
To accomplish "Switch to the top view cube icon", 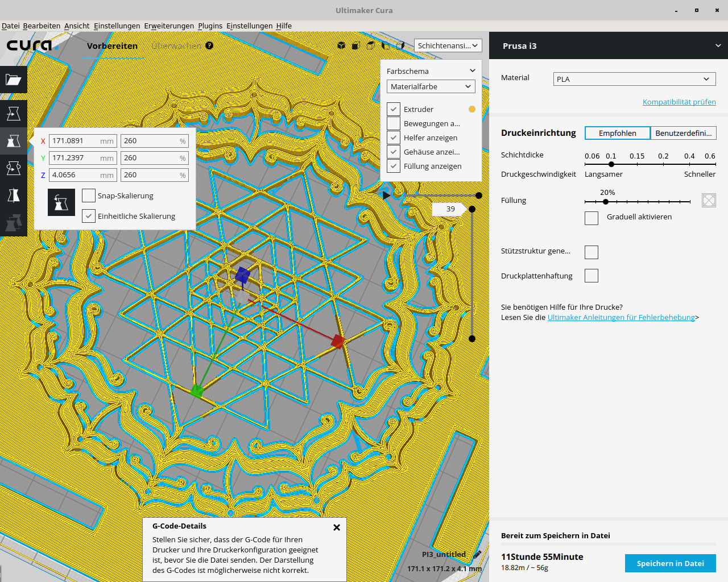I will click(x=371, y=45).
